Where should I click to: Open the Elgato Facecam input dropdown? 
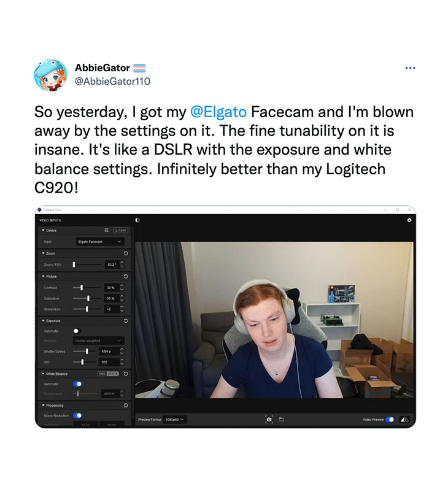click(x=100, y=242)
